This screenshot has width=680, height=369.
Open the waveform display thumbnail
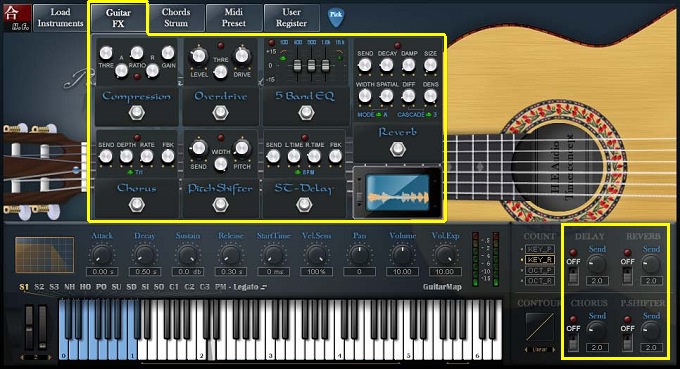click(x=398, y=192)
